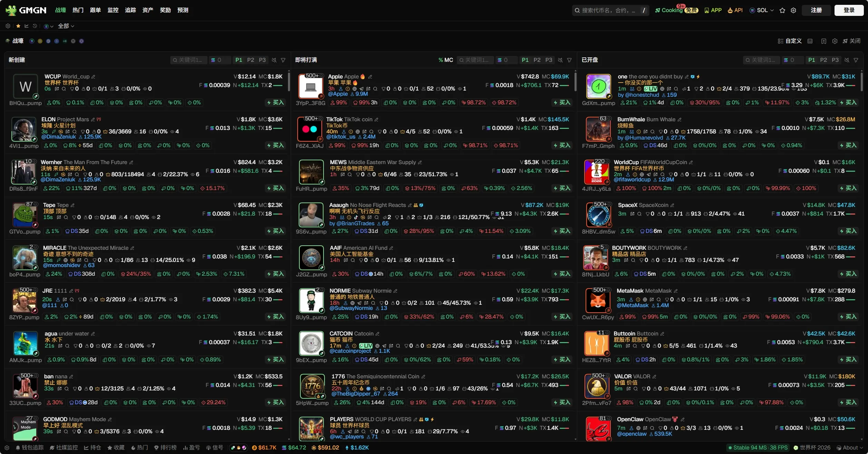Viewport: 868px width, 454px height.
Task: Expand chain selector next to history icon
Action: [x=48, y=26]
